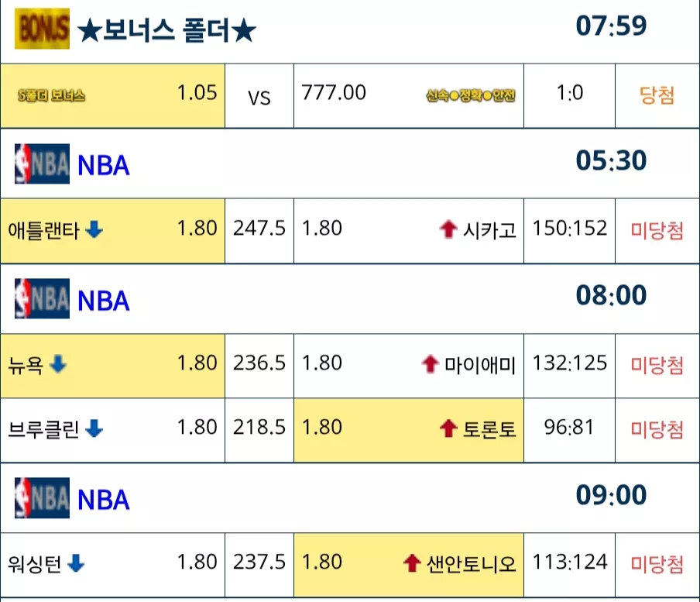Viewport: 700px width, 602px height.
Task: Click the blue down arrow next to 워싱턴
Action: coord(76,563)
